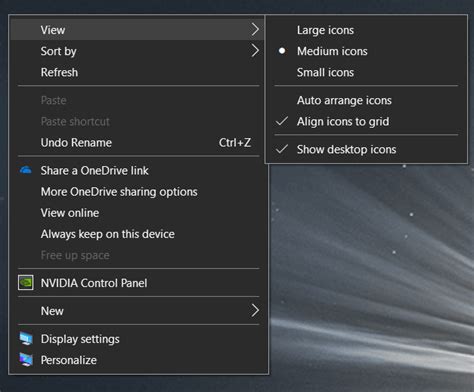Expand the View submenu arrow
Screen dimensions: 474x392
click(255, 29)
